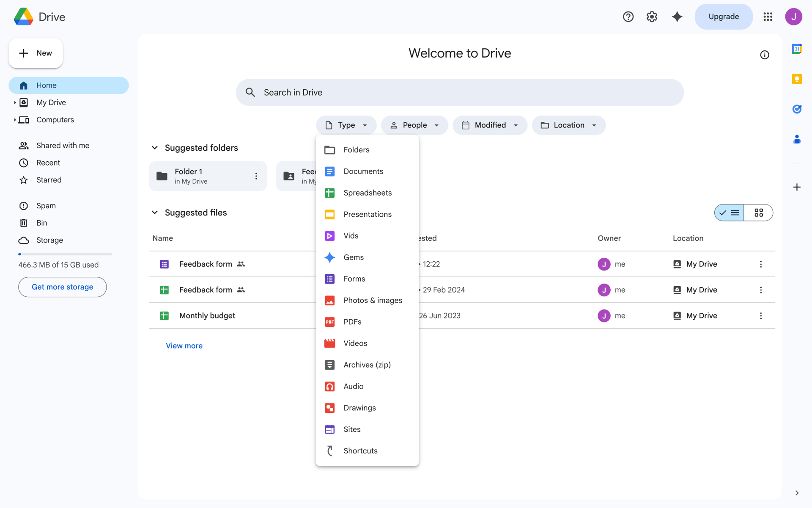Select Archives (zip) in Type menu
This screenshot has width=812, height=508.
pos(367,365)
